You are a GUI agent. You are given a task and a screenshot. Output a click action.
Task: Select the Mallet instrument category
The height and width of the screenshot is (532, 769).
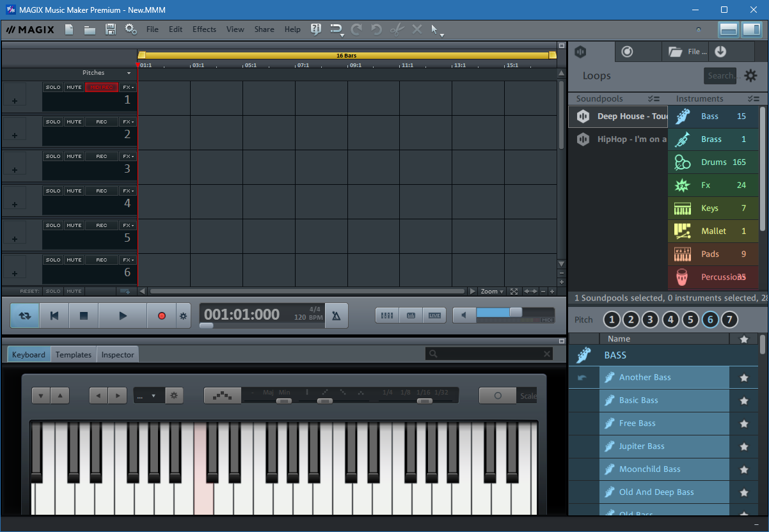(x=713, y=231)
